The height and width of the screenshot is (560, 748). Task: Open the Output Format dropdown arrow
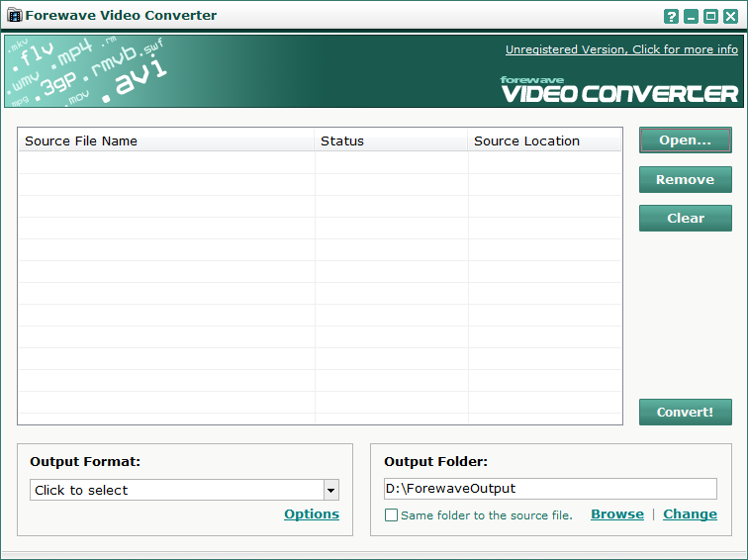(x=331, y=491)
